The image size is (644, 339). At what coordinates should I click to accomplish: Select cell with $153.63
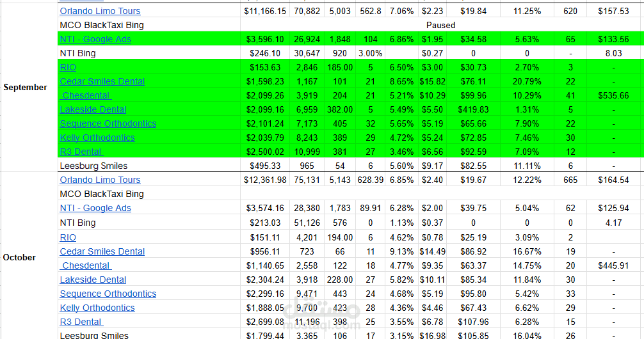(x=265, y=67)
